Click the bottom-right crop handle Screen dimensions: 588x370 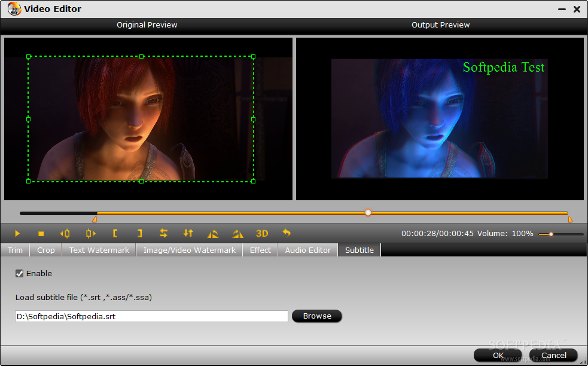(254, 182)
